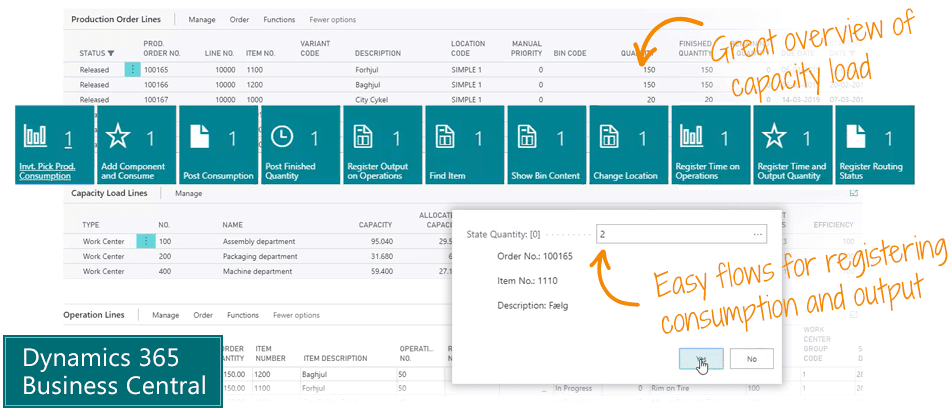Open the Add Component and Consume tile
This screenshot has width=950, height=419.
pos(136,145)
